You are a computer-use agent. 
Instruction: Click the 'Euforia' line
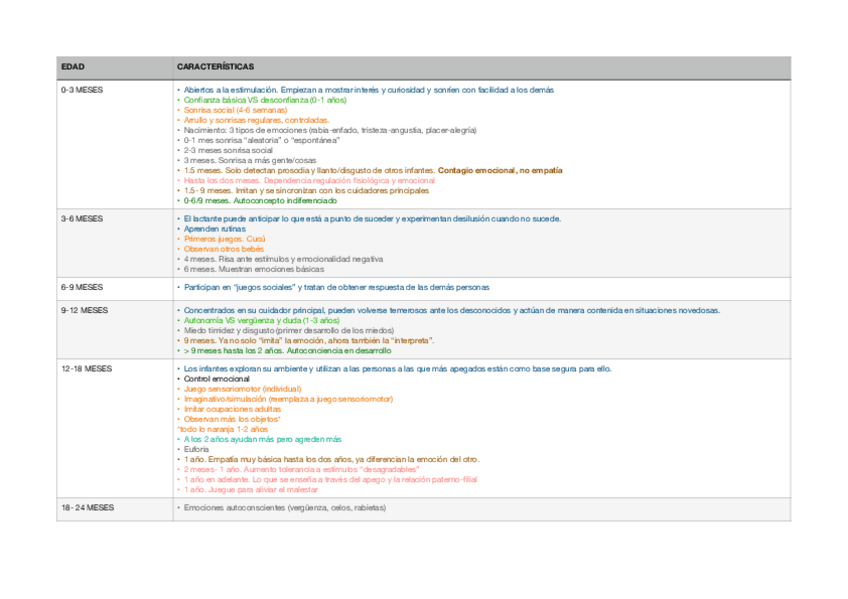tap(196, 449)
